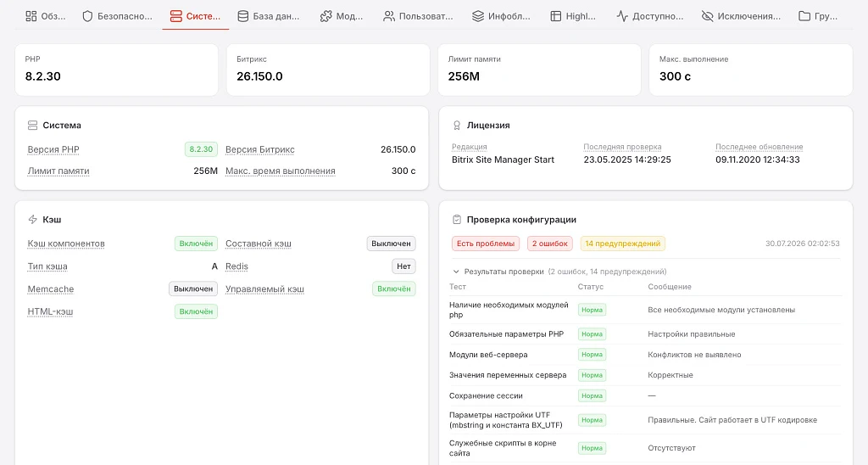Click the Включён badge for HTML-кэш

196,311
